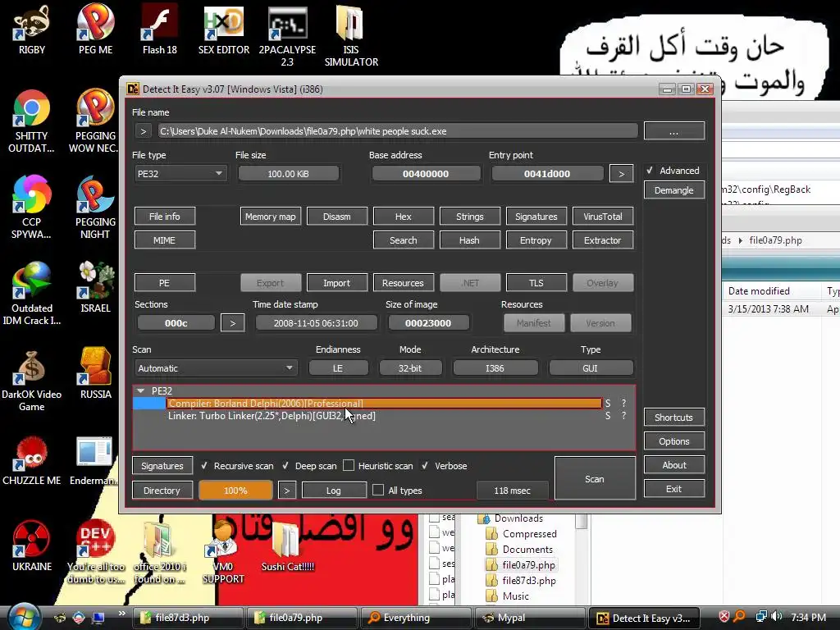840x630 pixels.
Task: Click the red shield security tray icon
Action: (x=724, y=617)
